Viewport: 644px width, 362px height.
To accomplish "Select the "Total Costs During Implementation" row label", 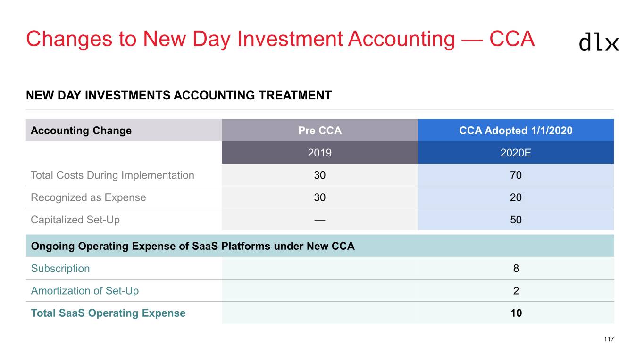I will coord(112,175).
